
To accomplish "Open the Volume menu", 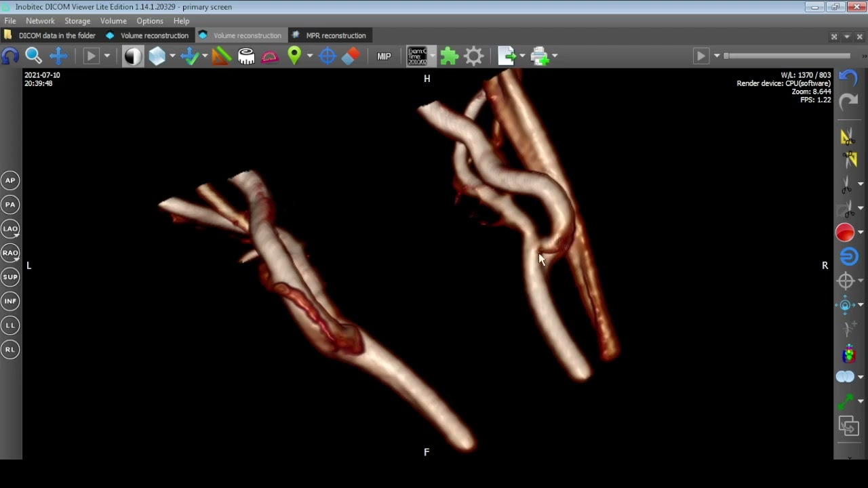I will point(113,21).
